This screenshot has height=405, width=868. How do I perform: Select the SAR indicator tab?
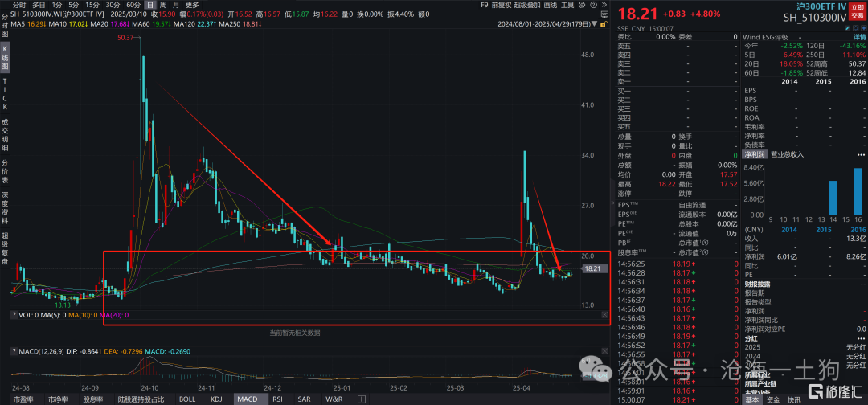pos(305,399)
